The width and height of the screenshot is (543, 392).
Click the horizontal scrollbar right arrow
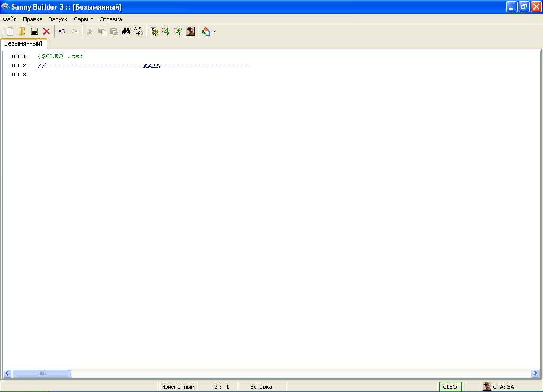click(x=535, y=373)
